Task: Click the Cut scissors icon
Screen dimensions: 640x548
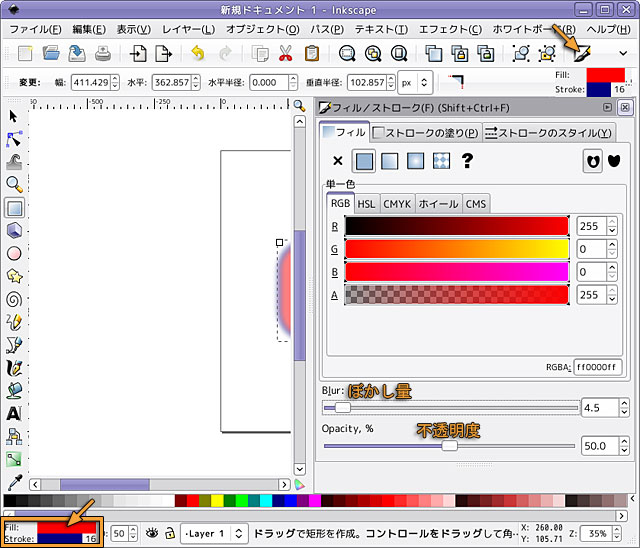Action: (286, 53)
